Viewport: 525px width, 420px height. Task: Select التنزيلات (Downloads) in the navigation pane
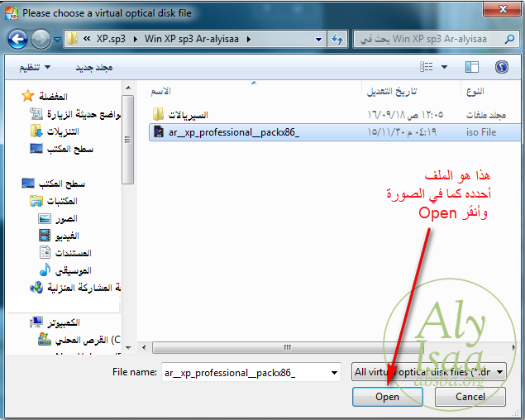[62, 131]
